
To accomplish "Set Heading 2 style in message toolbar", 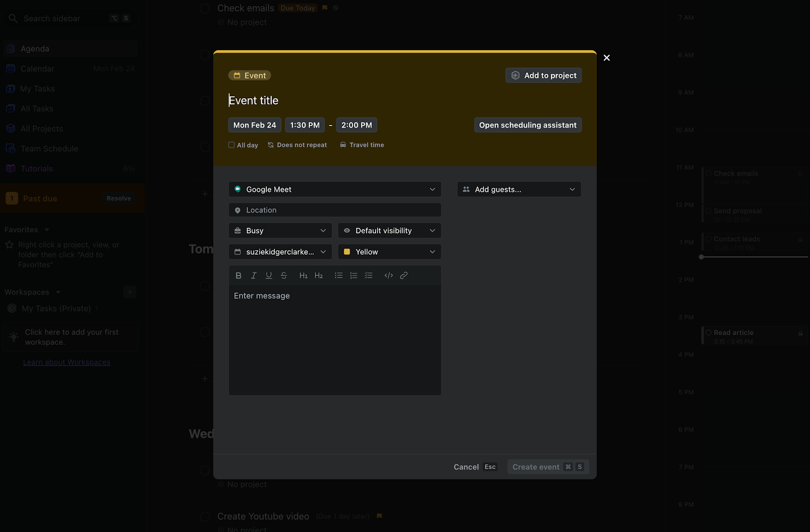I will point(318,275).
